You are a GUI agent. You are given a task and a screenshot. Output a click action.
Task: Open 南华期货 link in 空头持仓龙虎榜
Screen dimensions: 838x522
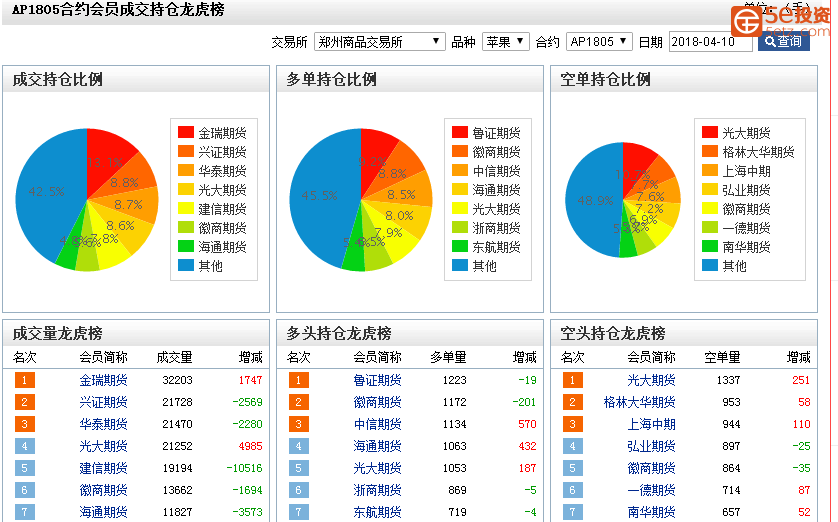click(x=651, y=512)
